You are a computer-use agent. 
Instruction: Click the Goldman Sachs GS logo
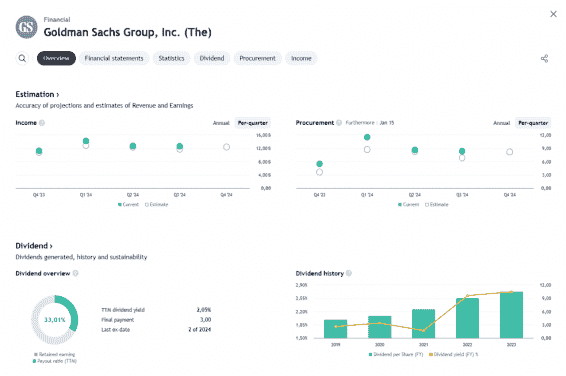[x=26, y=27]
